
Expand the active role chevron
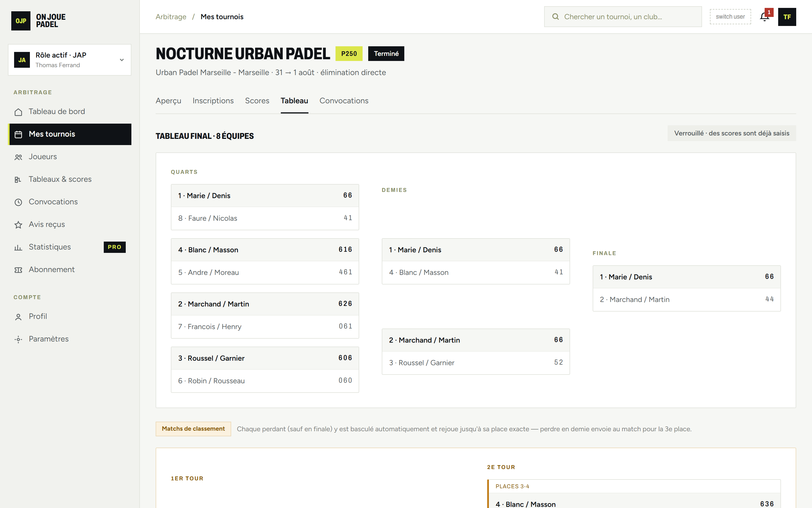pos(122,60)
